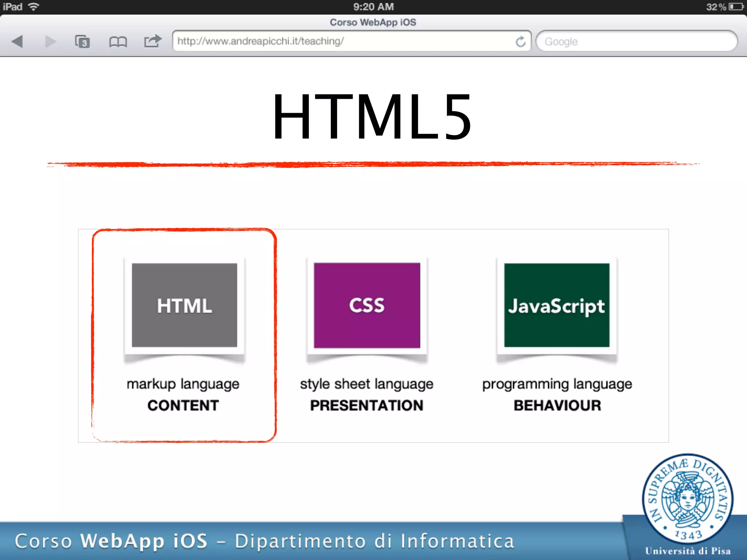The image size is (747, 560).
Task: Focus the Google search field
Action: click(x=636, y=41)
